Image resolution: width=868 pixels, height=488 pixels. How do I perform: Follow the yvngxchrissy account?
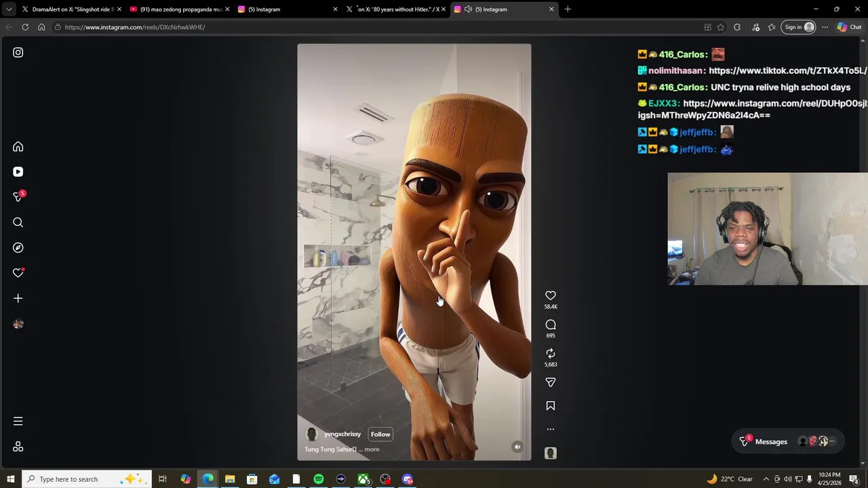pos(380,434)
